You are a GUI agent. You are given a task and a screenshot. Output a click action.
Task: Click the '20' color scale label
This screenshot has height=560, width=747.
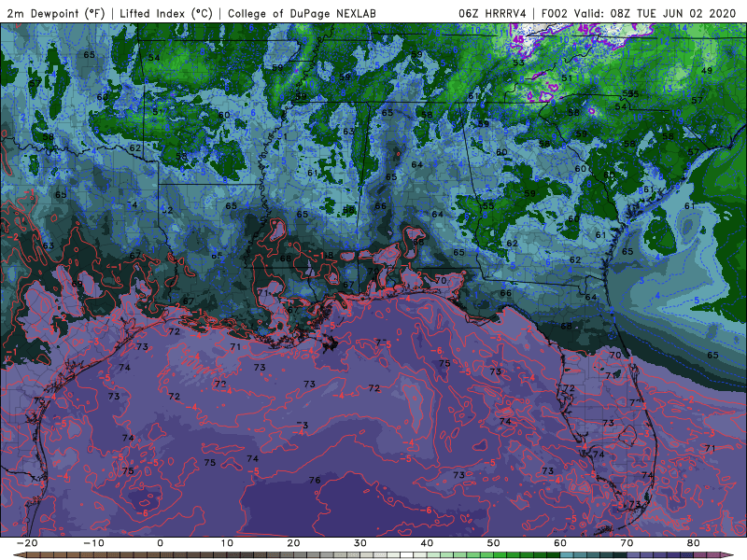pos(293,543)
